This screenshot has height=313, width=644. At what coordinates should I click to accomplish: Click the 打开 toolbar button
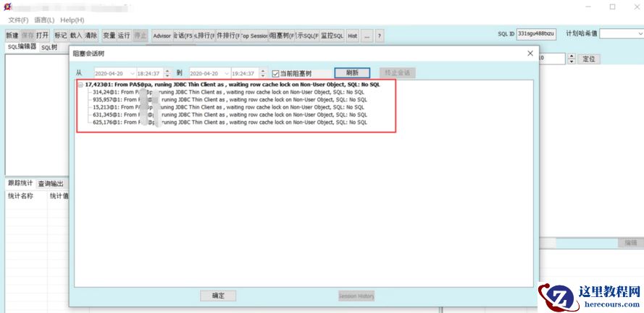pyautogui.click(x=42, y=36)
